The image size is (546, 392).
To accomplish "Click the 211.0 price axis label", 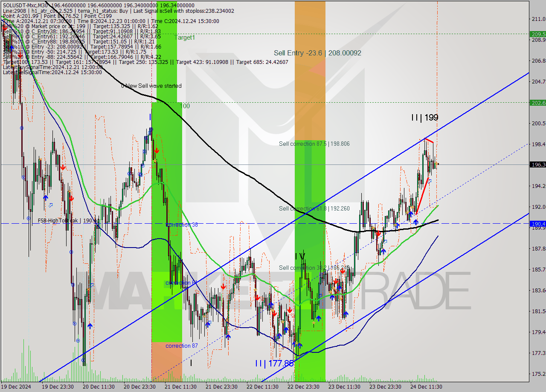I will click(x=538, y=19).
